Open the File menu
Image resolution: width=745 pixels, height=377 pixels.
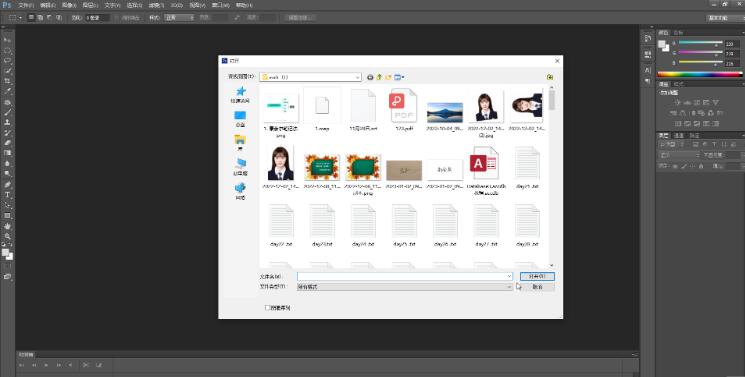26,5
